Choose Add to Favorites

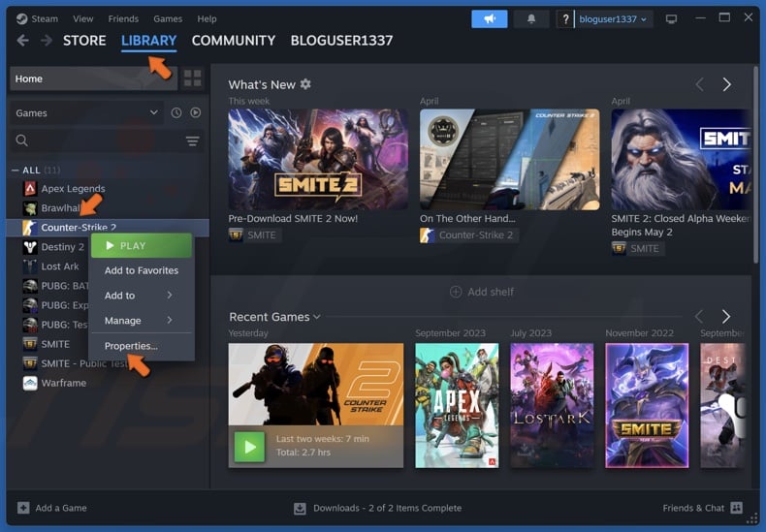(142, 270)
